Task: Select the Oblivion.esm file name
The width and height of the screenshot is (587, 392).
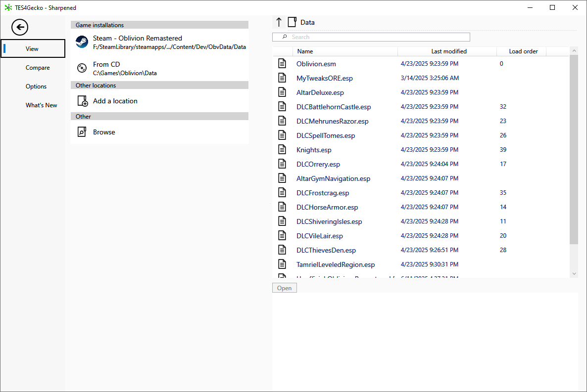Action: coord(316,64)
